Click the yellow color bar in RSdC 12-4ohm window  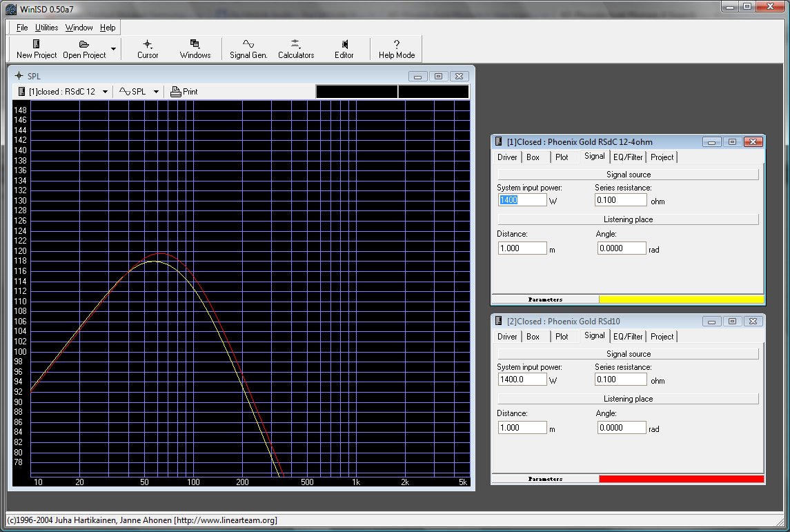coord(681,299)
